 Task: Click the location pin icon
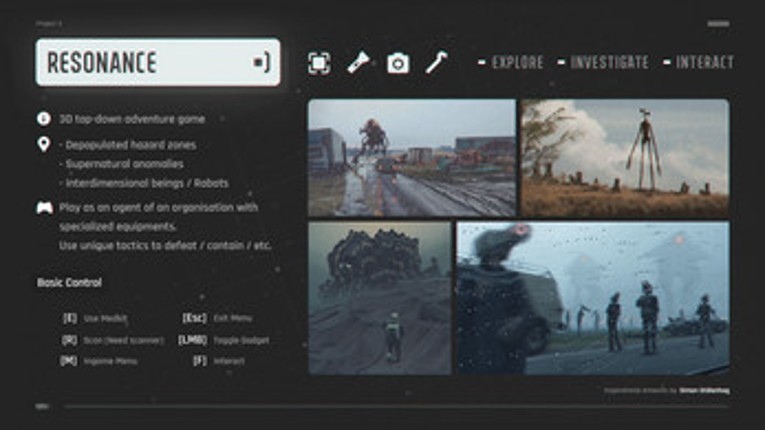click(x=44, y=144)
